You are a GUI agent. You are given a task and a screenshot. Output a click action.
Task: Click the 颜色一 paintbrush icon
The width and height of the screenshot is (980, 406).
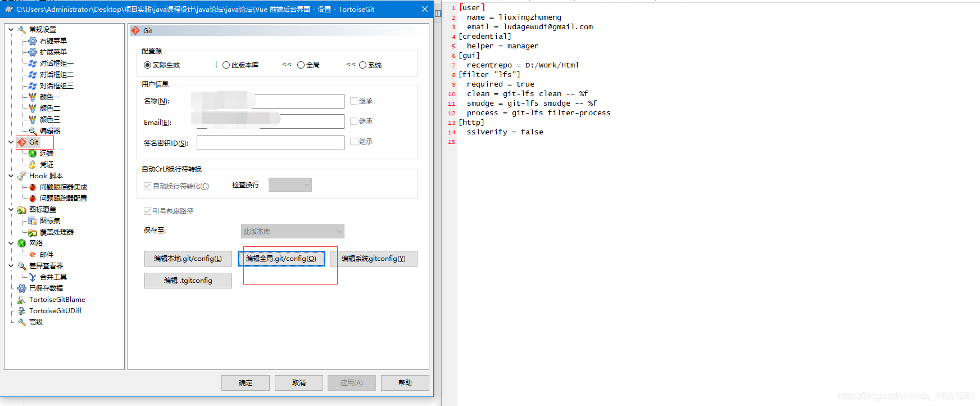pyautogui.click(x=33, y=97)
